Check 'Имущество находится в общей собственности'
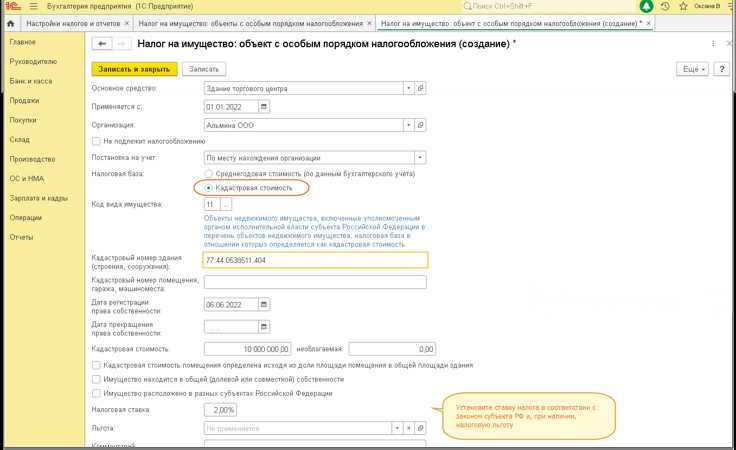Screen dimensions: 736x450 pos(95,379)
